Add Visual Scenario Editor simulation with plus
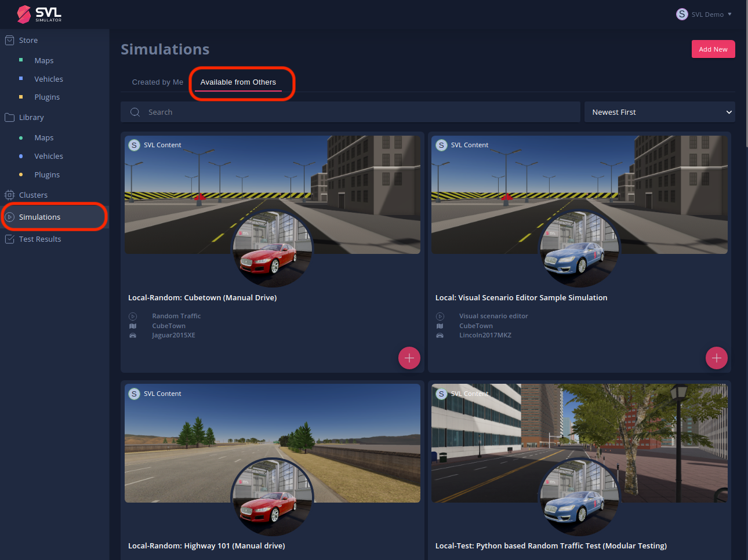Image resolution: width=748 pixels, height=560 pixels. point(716,358)
